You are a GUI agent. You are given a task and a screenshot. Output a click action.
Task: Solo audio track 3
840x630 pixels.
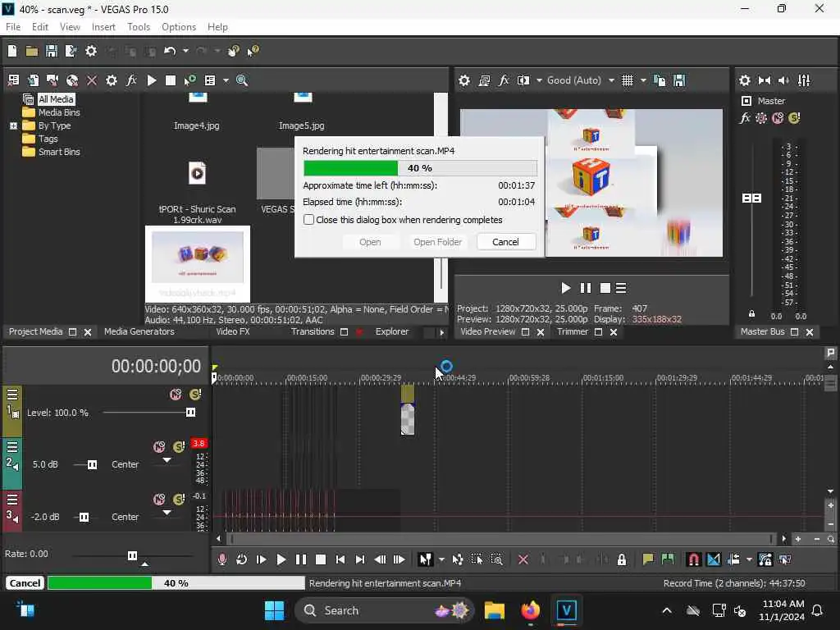[179, 500]
